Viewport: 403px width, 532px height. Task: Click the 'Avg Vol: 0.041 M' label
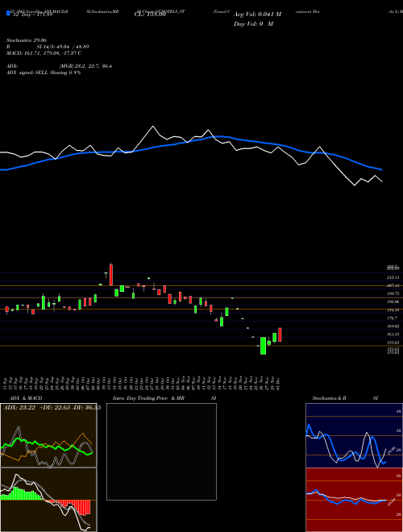[x=257, y=15]
